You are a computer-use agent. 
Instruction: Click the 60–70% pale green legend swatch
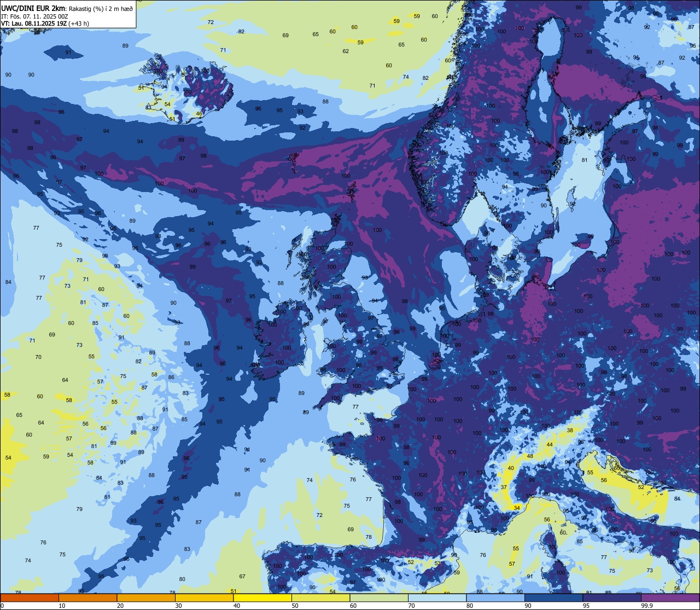379,598
